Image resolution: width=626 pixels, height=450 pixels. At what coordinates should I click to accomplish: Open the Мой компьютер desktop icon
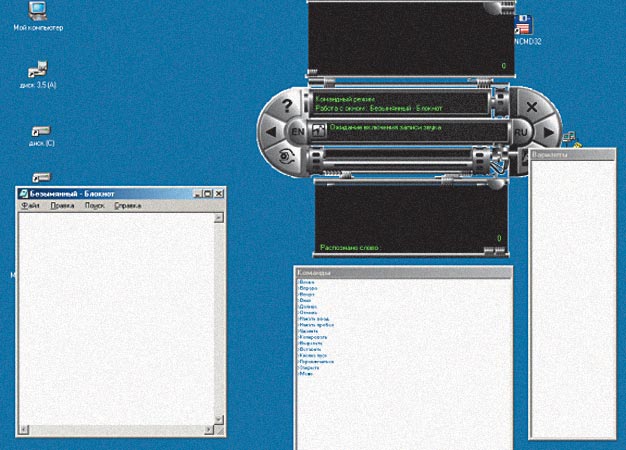[38, 12]
